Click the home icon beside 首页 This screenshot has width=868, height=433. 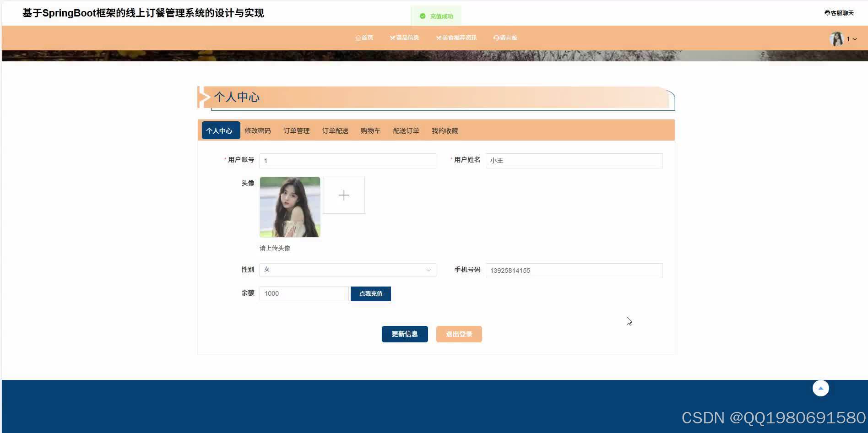(x=358, y=38)
